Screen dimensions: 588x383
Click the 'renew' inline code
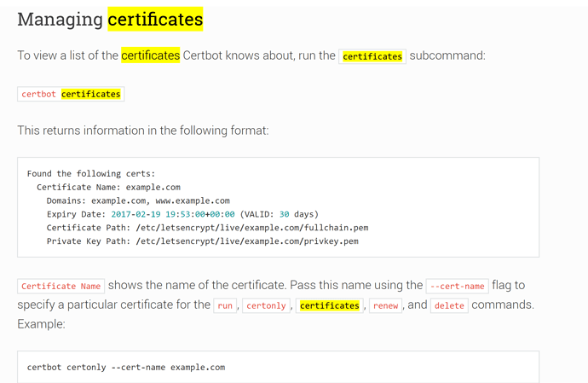(x=385, y=305)
